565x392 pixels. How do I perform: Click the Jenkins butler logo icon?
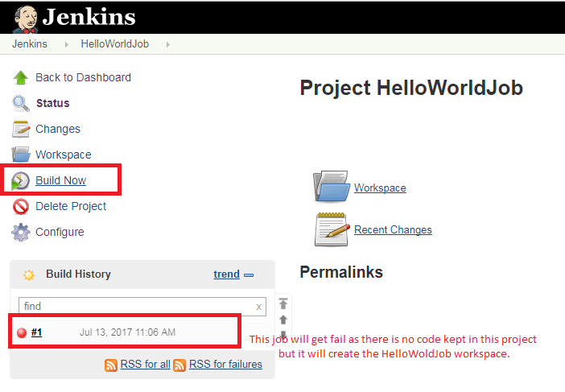click(x=26, y=19)
